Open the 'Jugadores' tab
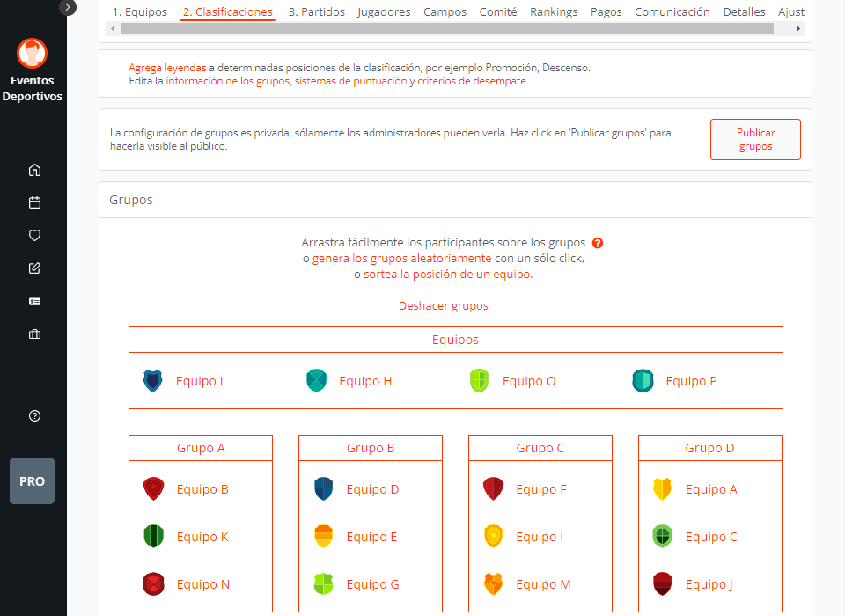 coord(384,11)
